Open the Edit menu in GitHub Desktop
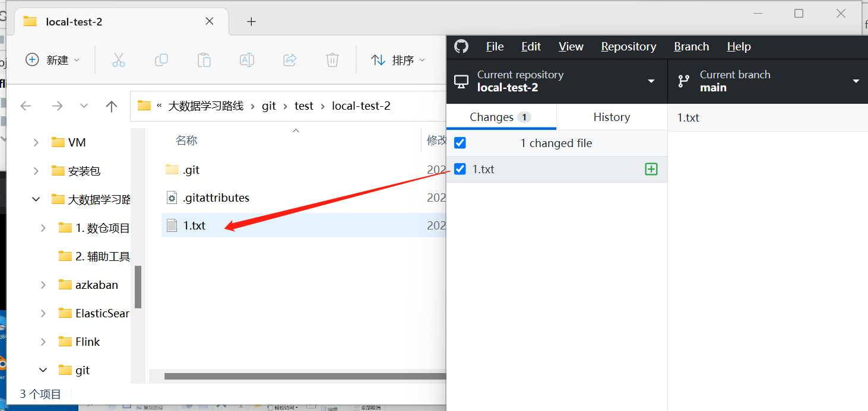This screenshot has width=868, height=411. coord(531,46)
